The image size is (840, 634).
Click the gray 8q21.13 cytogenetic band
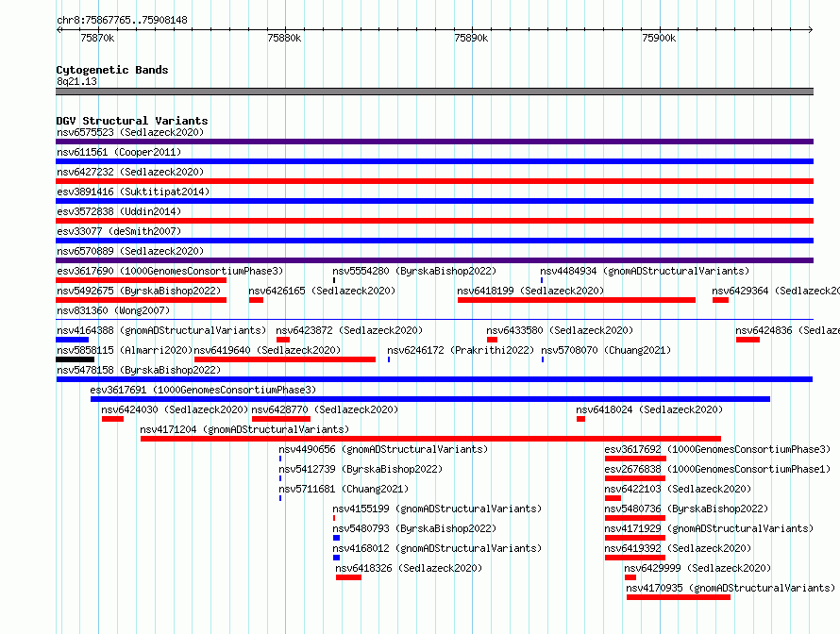coord(434,92)
